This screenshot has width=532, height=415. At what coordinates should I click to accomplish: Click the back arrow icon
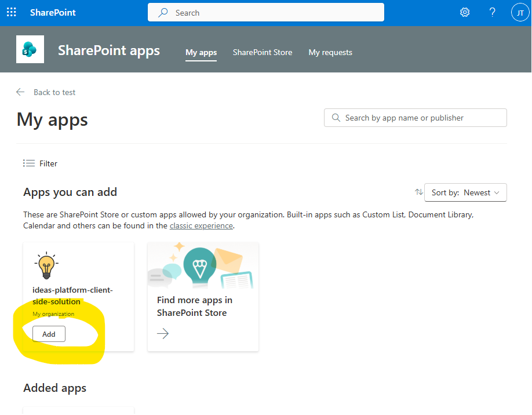click(21, 92)
